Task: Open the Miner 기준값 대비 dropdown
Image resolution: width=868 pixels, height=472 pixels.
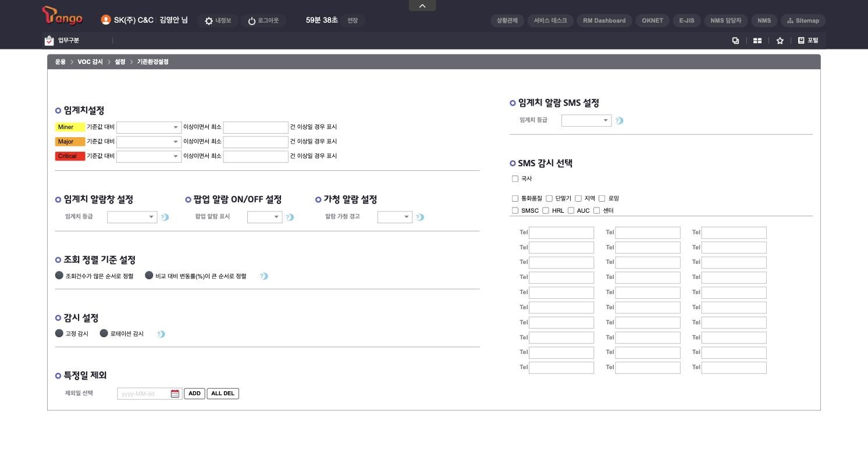Action: (149, 127)
